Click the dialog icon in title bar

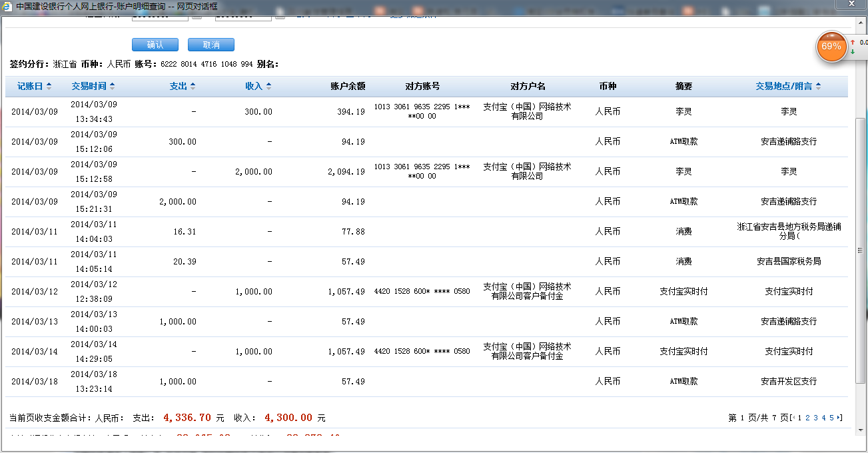pyautogui.click(x=7, y=6)
